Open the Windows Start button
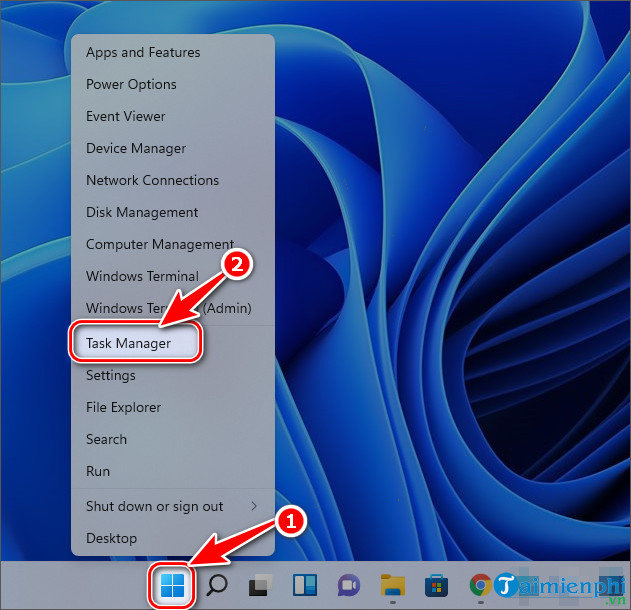 pos(172,585)
